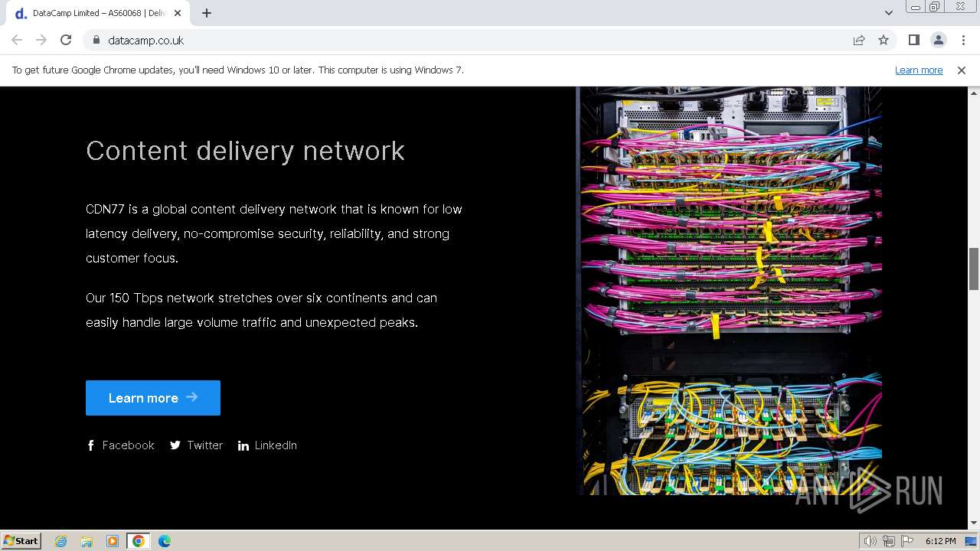Select the DataCamp Limited tab
Viewport: 980px width, 551px height.
(x=98, y=13)
